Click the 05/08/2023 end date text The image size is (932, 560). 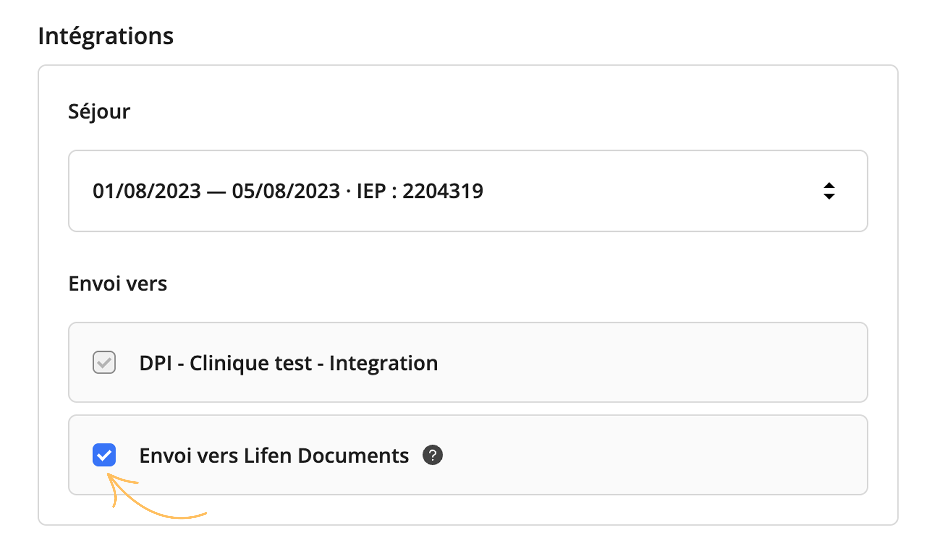[286, 191]
